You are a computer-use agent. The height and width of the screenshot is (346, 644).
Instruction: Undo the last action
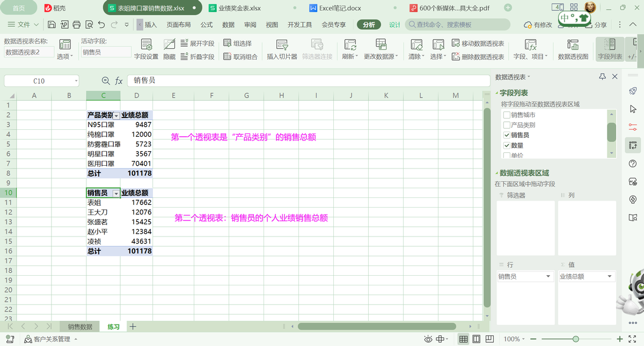(x=101, y=25)
